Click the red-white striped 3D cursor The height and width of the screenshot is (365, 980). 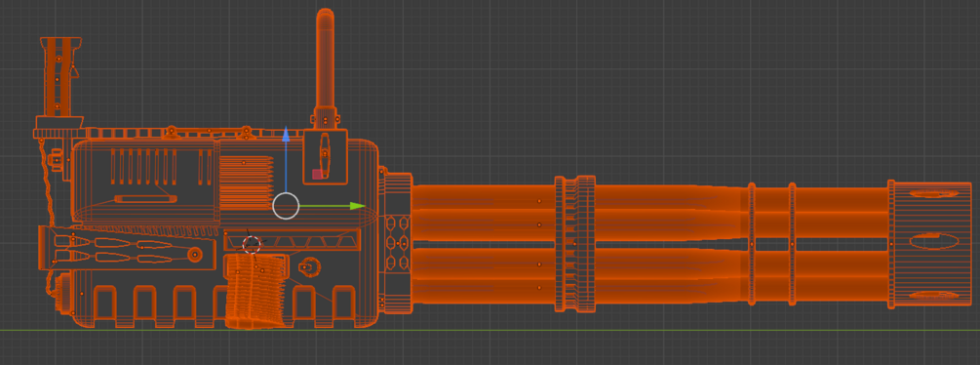coord(252,244)
